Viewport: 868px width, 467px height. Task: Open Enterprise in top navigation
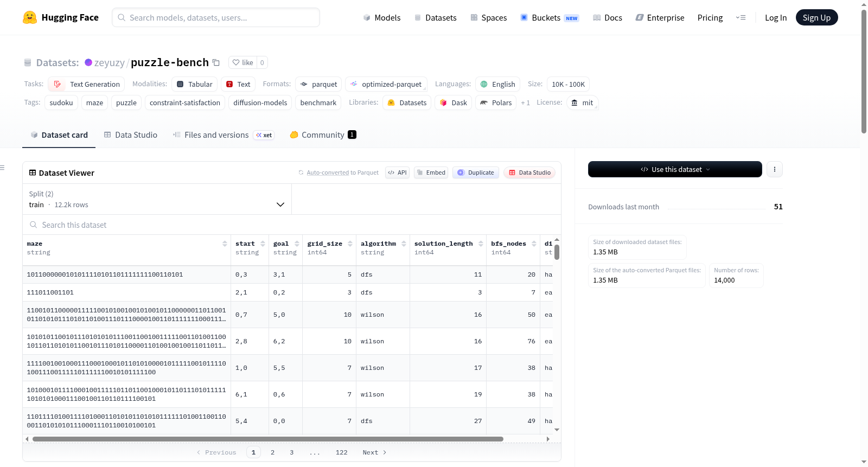pyautogui.click(x=660, y=17)
